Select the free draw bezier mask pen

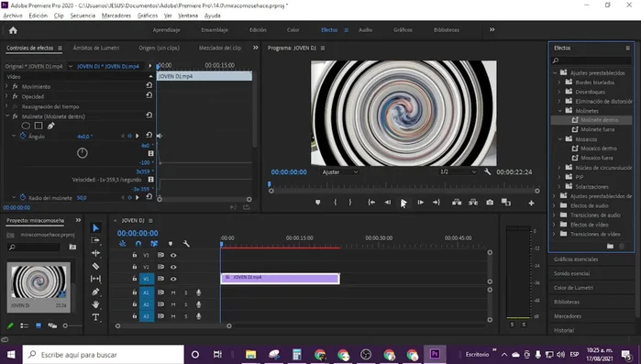tap(50, 126)
